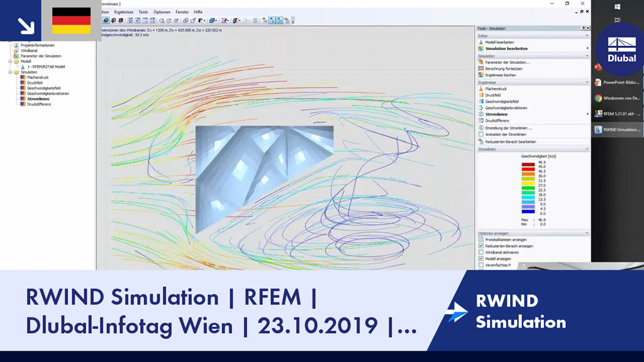The width and height of the screenshot is (644, 362).
Task: Select Druckdifferenz in the navigator tree
Action: 39,104
